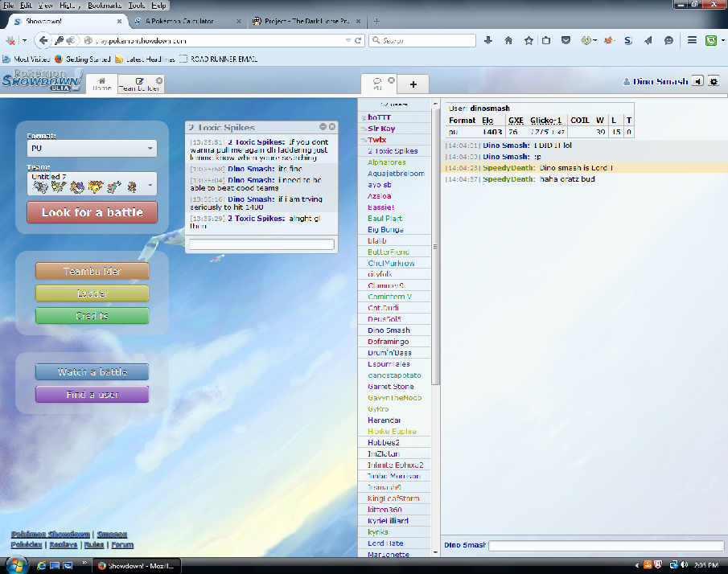The width and height of the screenshot is (728, 574).
Task: Click the user list scrollbar
Action: point(435,246)
